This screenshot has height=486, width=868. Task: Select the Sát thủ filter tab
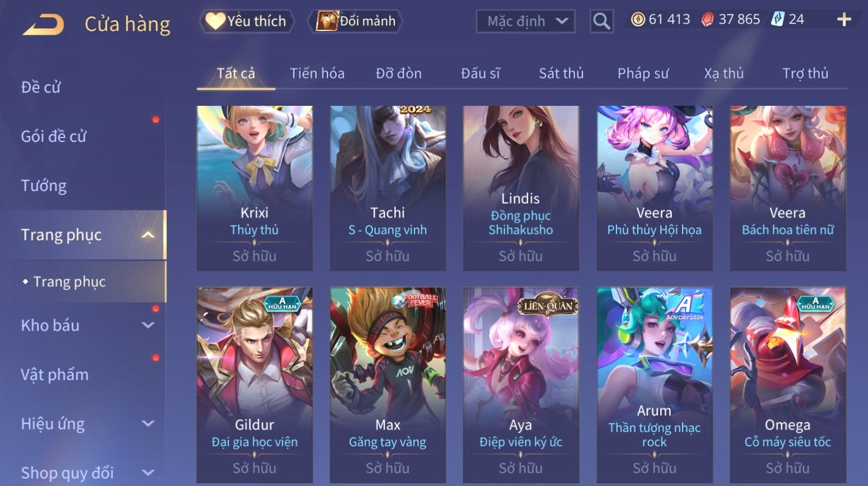[x=561, y=74]
